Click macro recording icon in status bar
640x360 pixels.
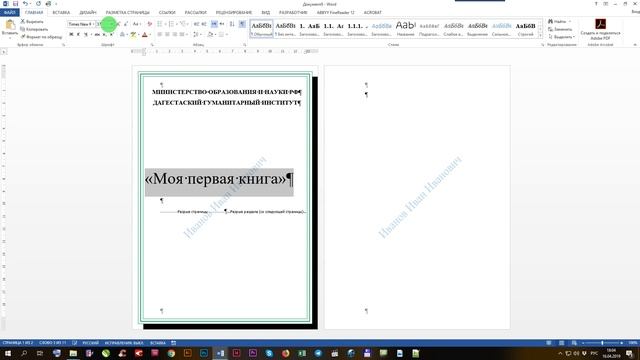pos(173,343)
